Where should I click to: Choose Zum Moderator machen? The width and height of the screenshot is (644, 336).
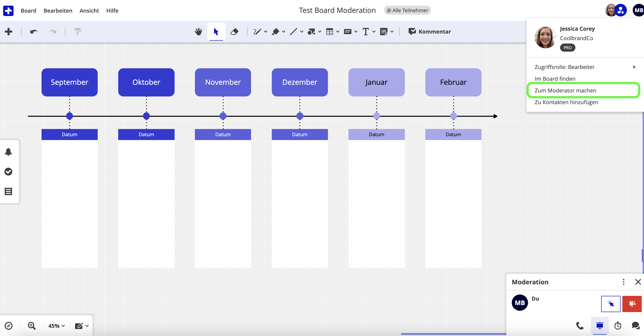565,90
